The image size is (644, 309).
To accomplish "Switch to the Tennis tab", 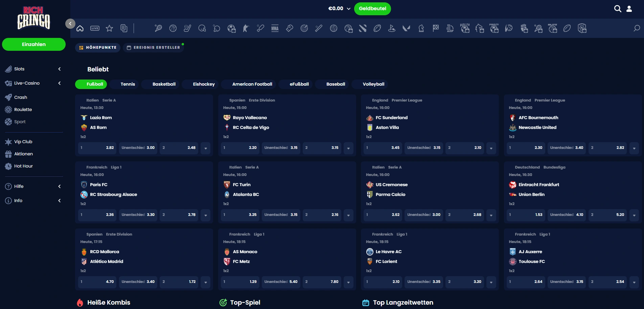I will 128,84.
